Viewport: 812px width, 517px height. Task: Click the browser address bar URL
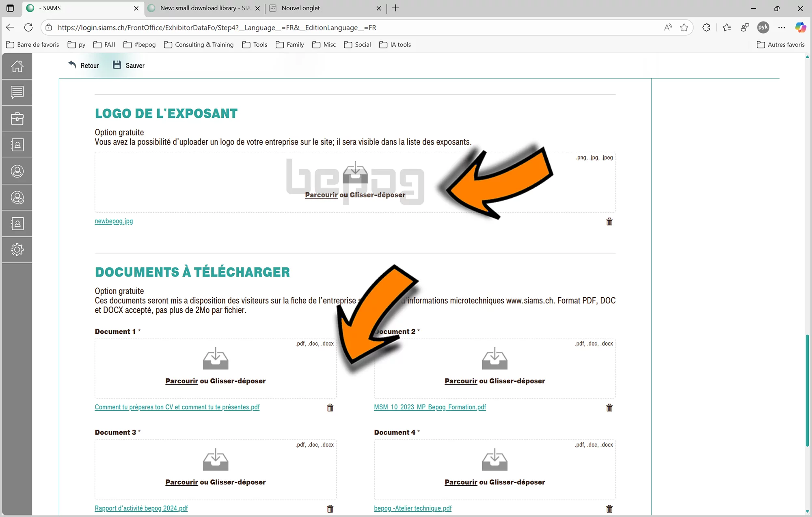click(x=217, y=28)
